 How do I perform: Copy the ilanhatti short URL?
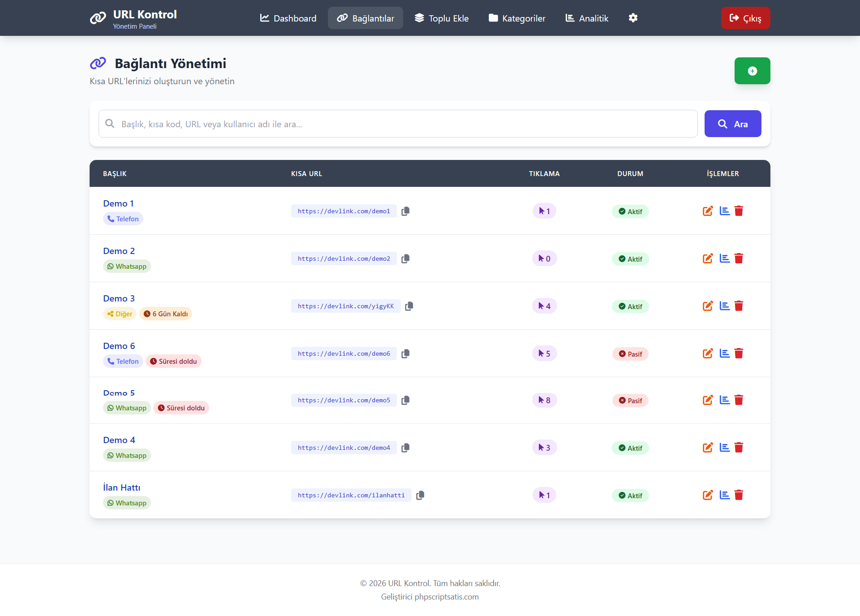pos(420,495)
